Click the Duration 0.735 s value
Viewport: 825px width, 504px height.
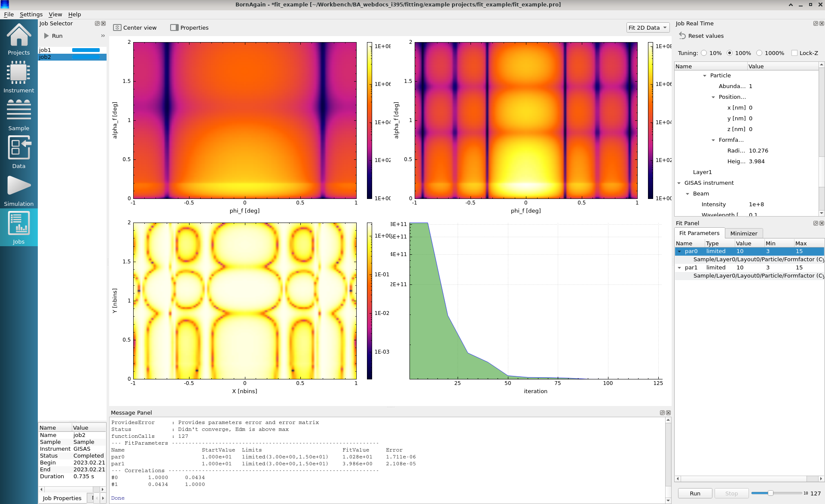(x=84, y=477)
